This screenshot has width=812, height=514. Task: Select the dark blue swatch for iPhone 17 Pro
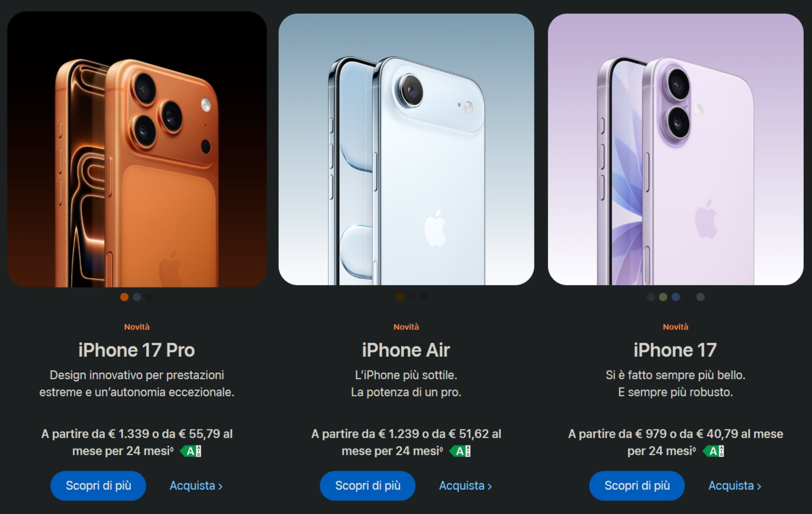137,297
